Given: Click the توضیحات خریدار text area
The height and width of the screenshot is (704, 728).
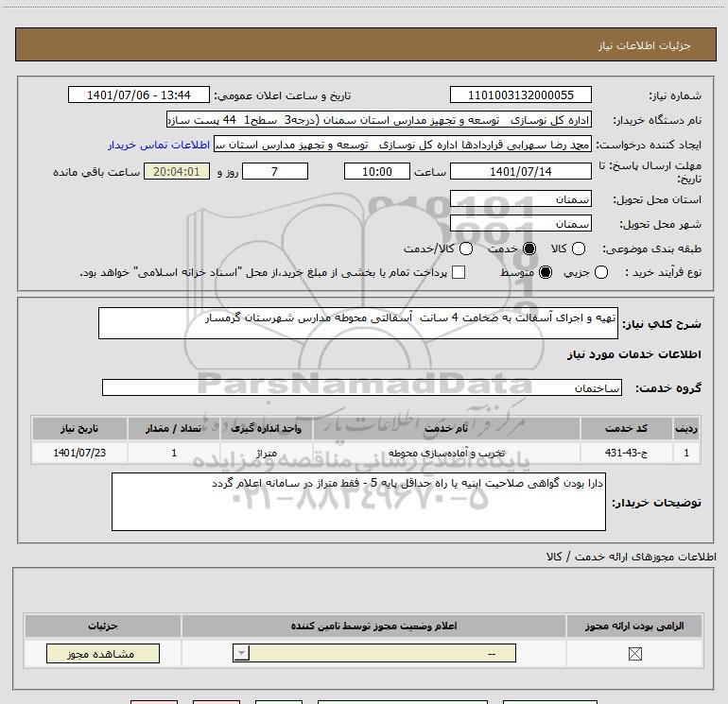Looking at the screenshot, I should [x=358, y=502].
